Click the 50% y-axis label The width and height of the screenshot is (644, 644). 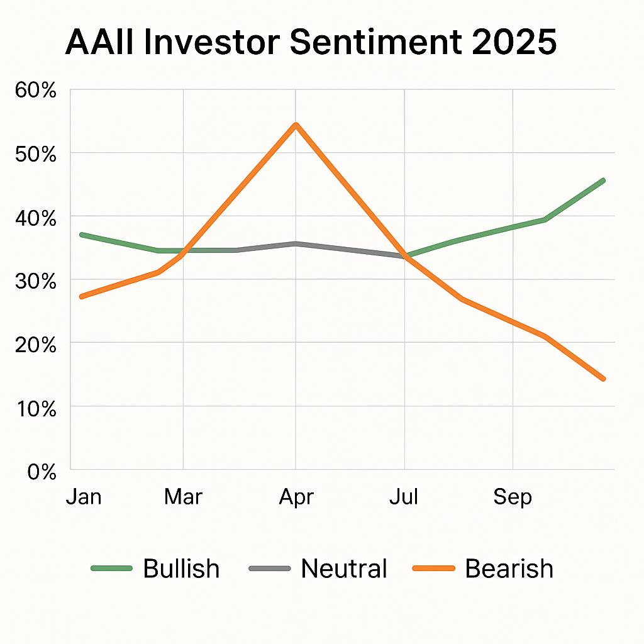click(x=35, y=154)
